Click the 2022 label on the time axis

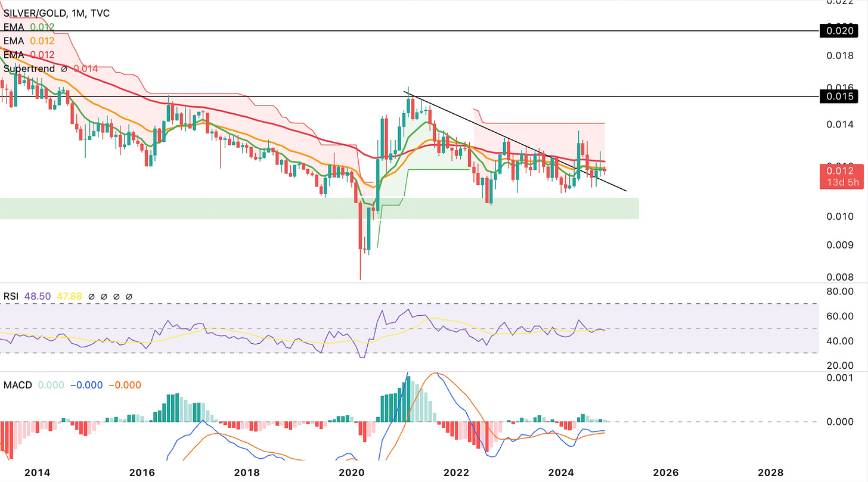pyautogui.click(x=457, y=472)
